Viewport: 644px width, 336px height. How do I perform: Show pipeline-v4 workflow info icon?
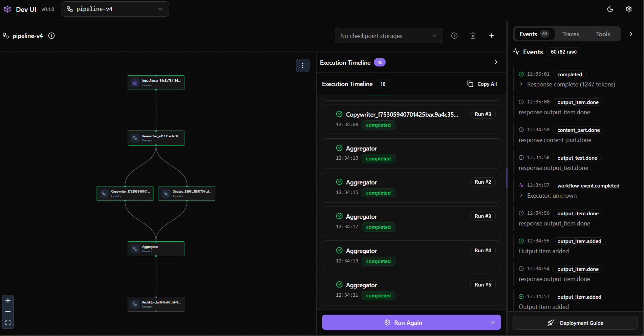pos(51,36)
